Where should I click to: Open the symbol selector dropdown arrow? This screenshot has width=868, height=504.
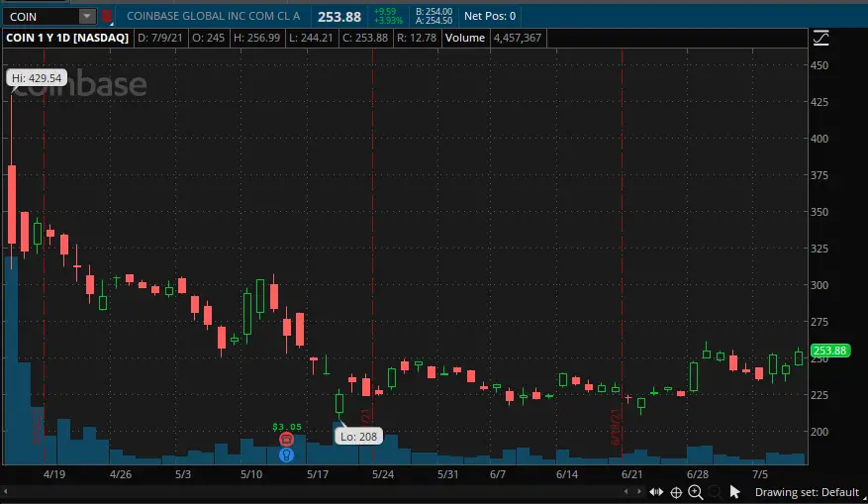[x=87, y=17]
